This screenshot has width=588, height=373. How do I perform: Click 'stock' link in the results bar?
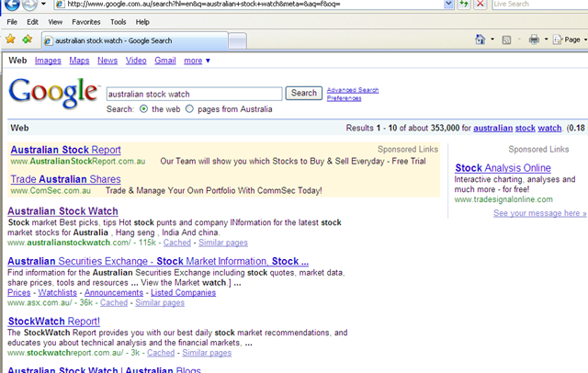click(x=525, y=129)
